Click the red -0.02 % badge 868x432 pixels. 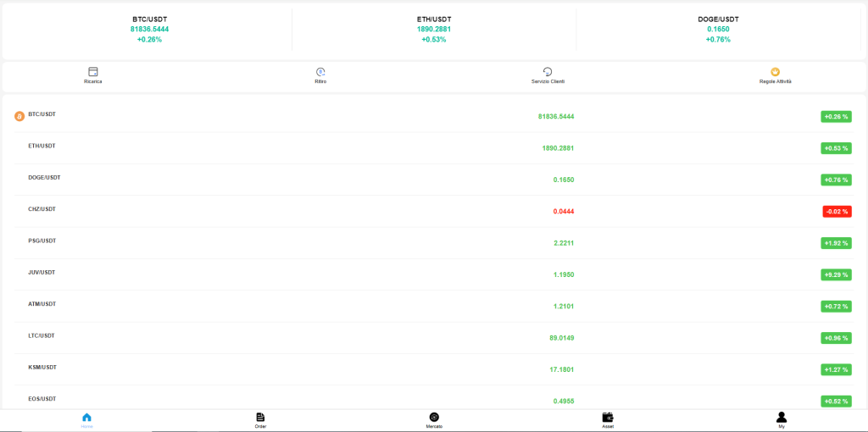[837, 211]
